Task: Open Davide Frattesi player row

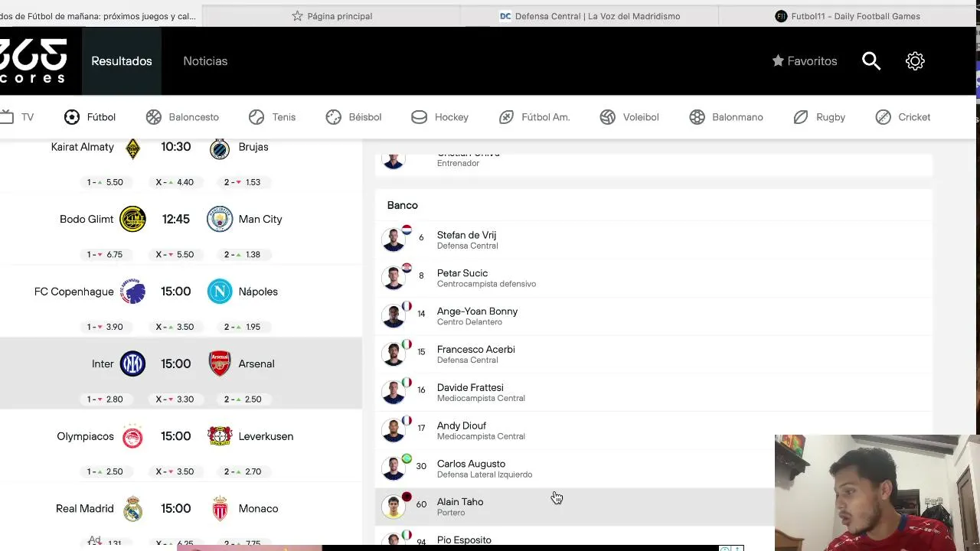Action: point(654,393)
